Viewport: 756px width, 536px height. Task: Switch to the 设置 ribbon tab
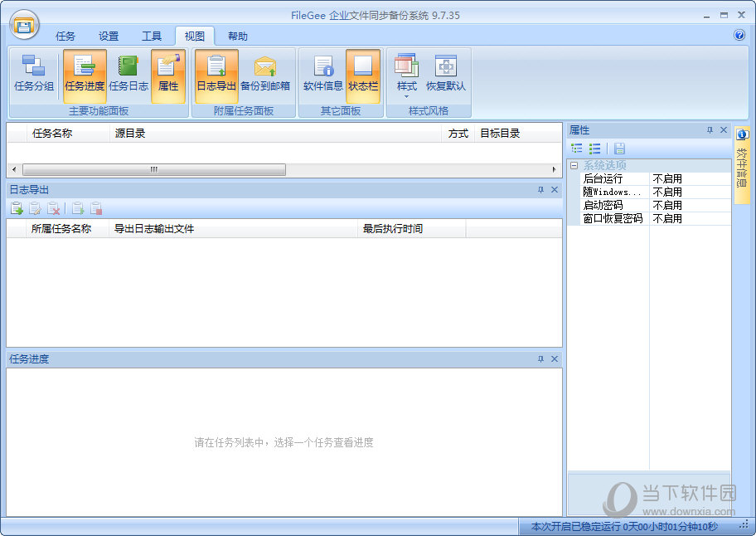109,37
